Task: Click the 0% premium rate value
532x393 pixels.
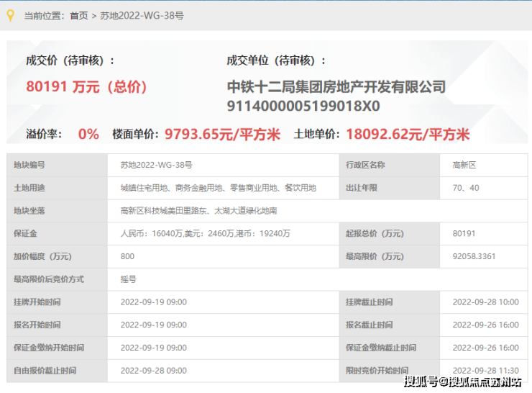Action: [88, 134]
